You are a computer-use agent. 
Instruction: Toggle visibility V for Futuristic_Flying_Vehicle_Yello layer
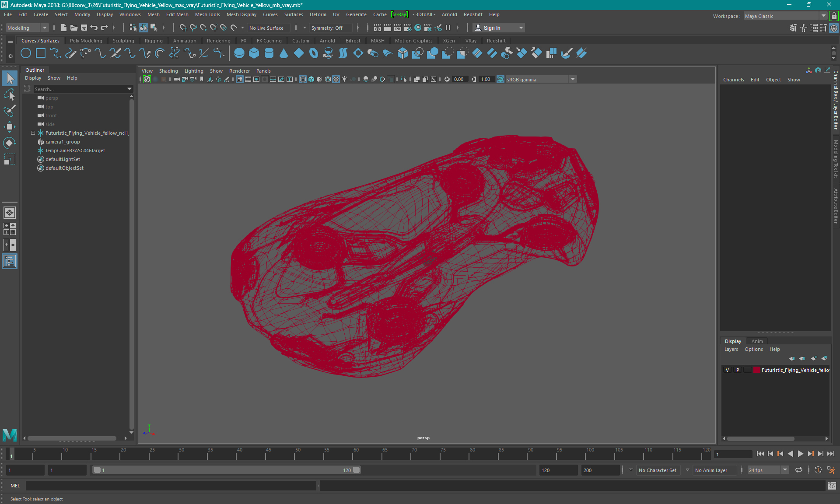[x=727, y=370]
